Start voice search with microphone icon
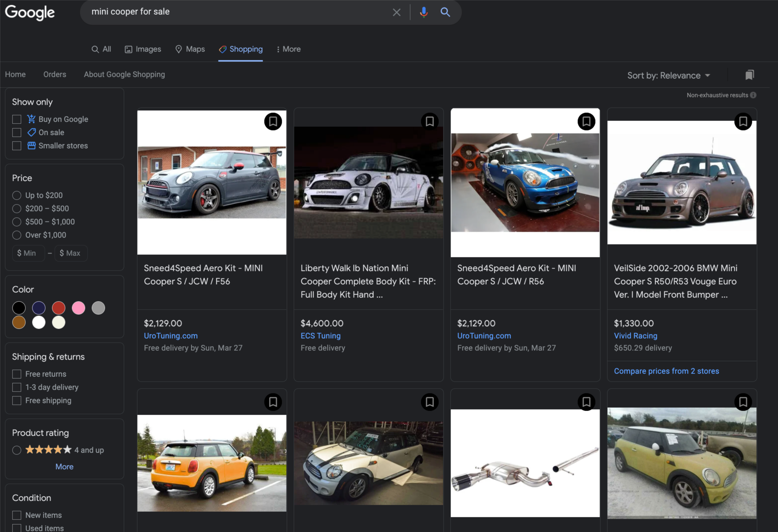778x532 pixels. [423, 12]
